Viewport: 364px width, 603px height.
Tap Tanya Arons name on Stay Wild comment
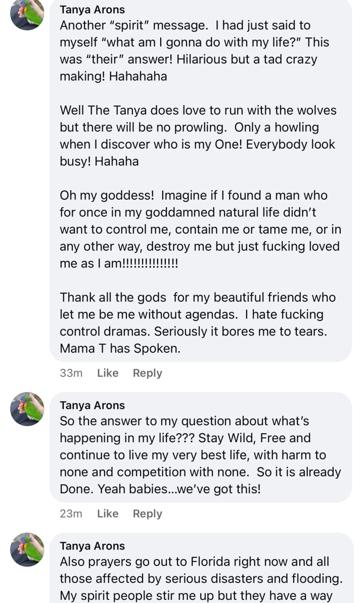pyautogui.click(x=92, y=405)
